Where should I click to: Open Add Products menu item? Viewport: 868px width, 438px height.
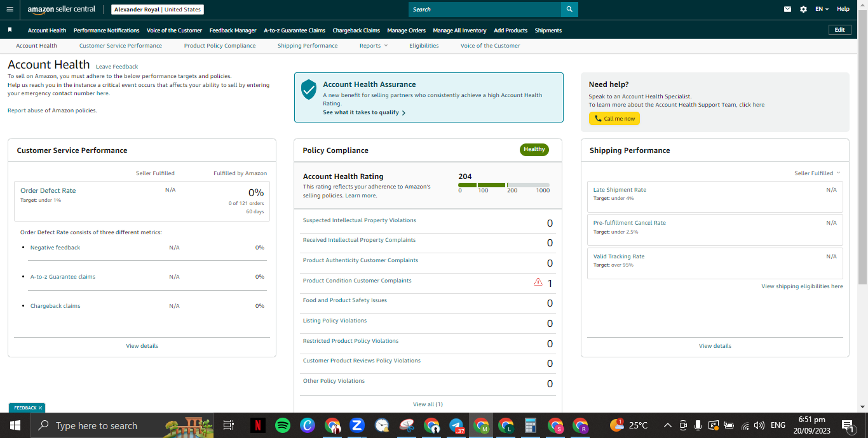510,30
